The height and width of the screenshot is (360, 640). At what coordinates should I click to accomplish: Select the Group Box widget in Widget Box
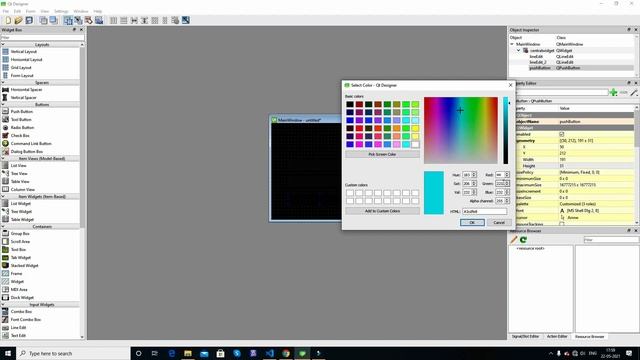(20, 233)
